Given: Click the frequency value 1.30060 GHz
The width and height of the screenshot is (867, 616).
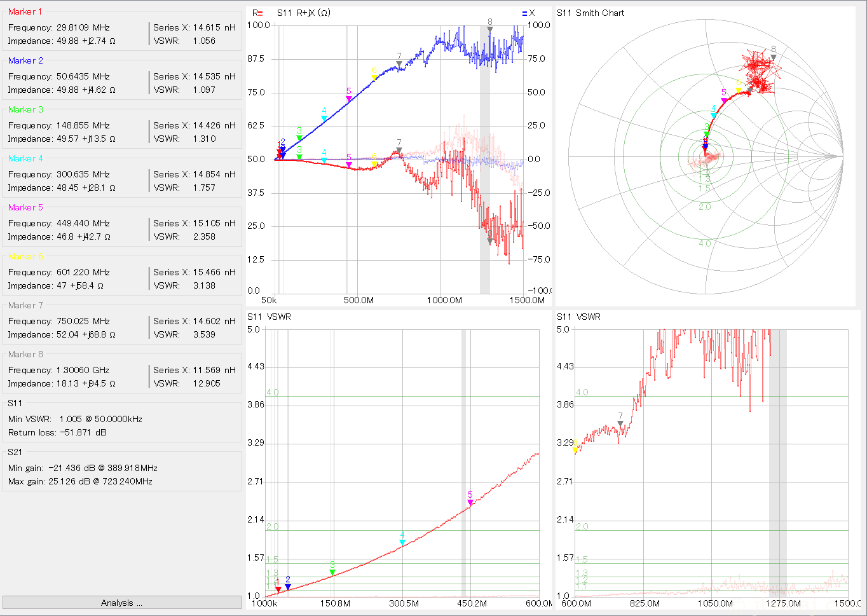Looking at the screenshot, I should (83, 370).
